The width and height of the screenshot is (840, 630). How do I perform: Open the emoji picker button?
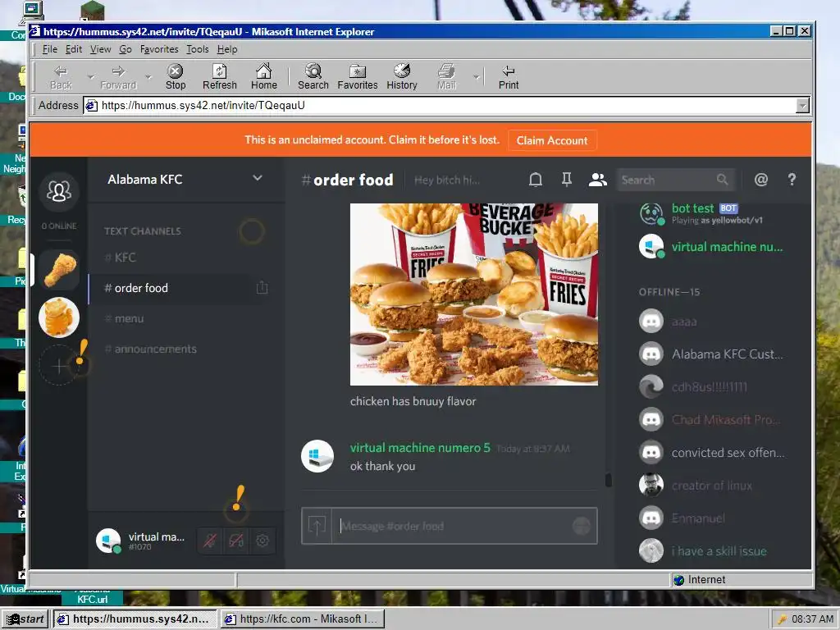[582, 526]
